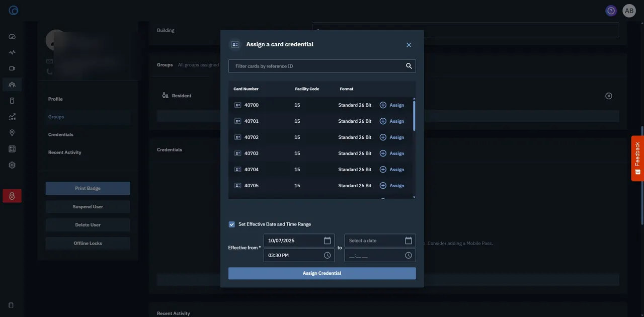Remove the Resident group with circled X
This screenshot has width=644, height=317.
[609, 96]
